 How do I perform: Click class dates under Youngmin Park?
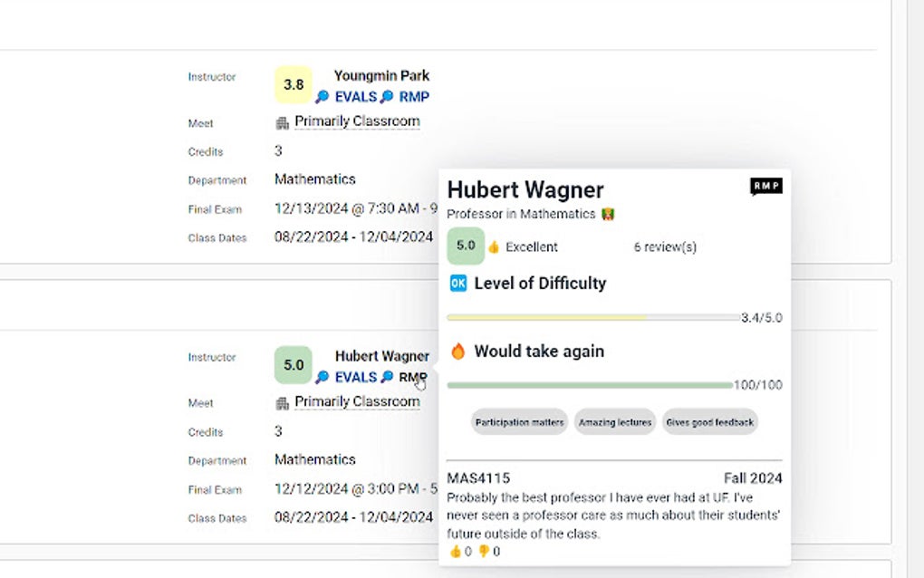coord(353,236)
